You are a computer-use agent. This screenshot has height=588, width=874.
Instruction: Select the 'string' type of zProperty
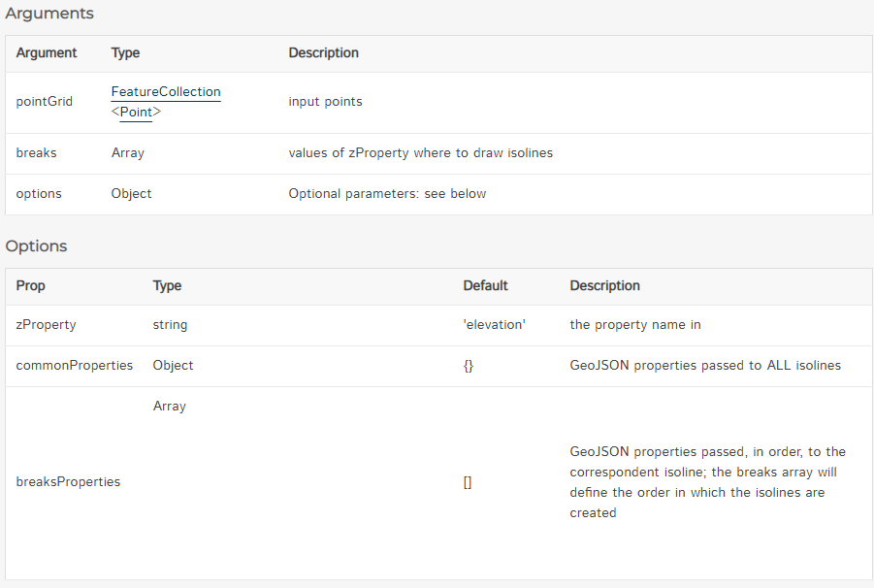(x=171, y=325)
